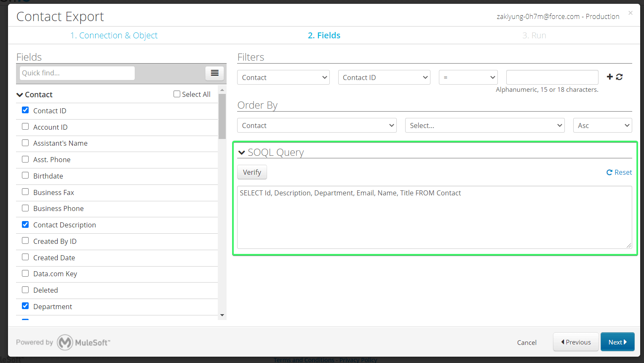Switch to the Run step

coord(534,35)
